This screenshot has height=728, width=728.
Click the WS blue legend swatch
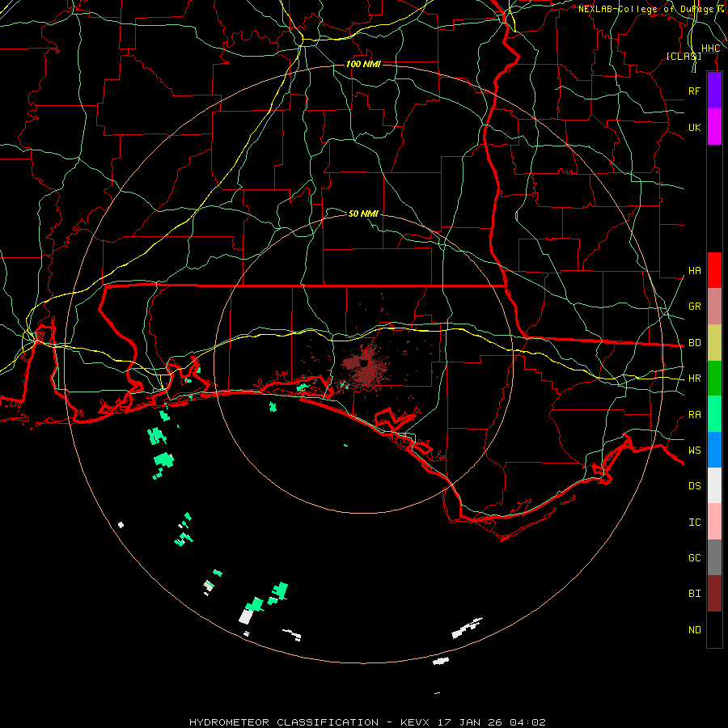pos(714,450)
